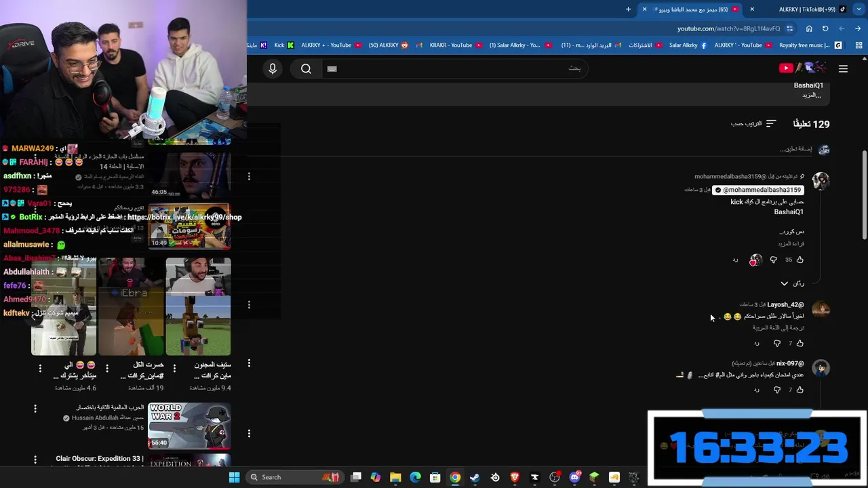Expand replies under the pinned comment

pos(792,283)
